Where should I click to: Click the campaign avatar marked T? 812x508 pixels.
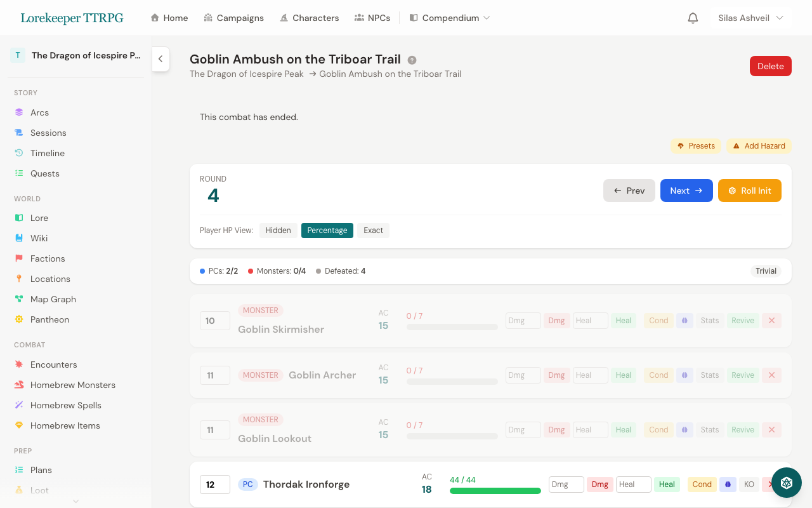point(17,56)
